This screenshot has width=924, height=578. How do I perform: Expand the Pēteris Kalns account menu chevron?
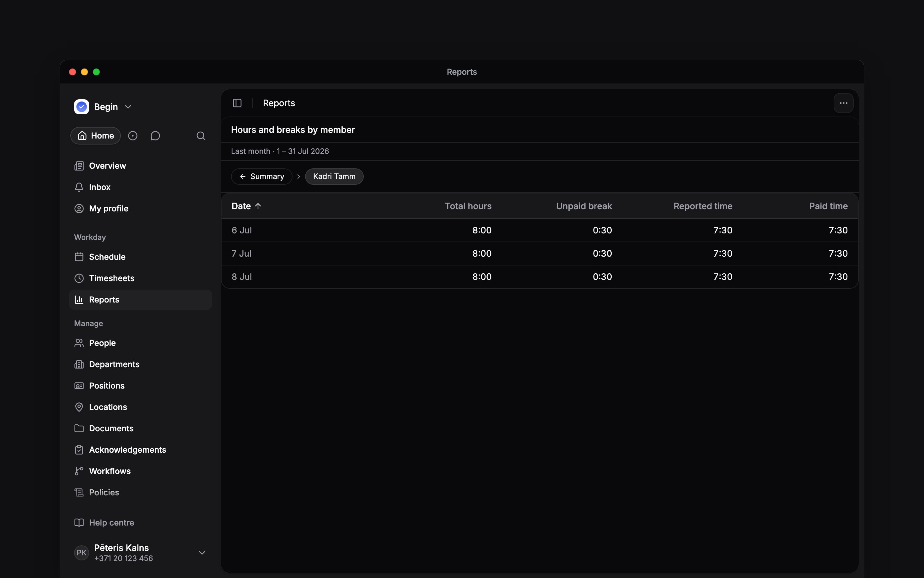coord(202,553)
